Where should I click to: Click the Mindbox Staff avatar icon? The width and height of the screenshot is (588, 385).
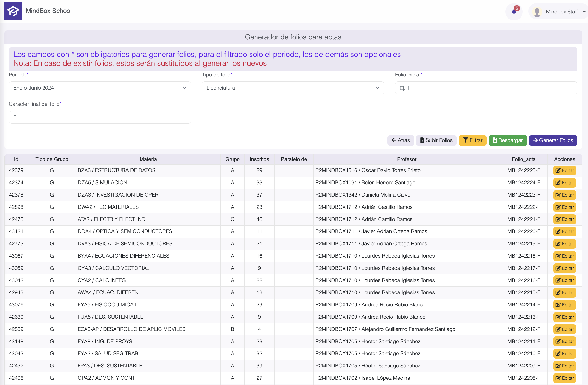point(537,12)
